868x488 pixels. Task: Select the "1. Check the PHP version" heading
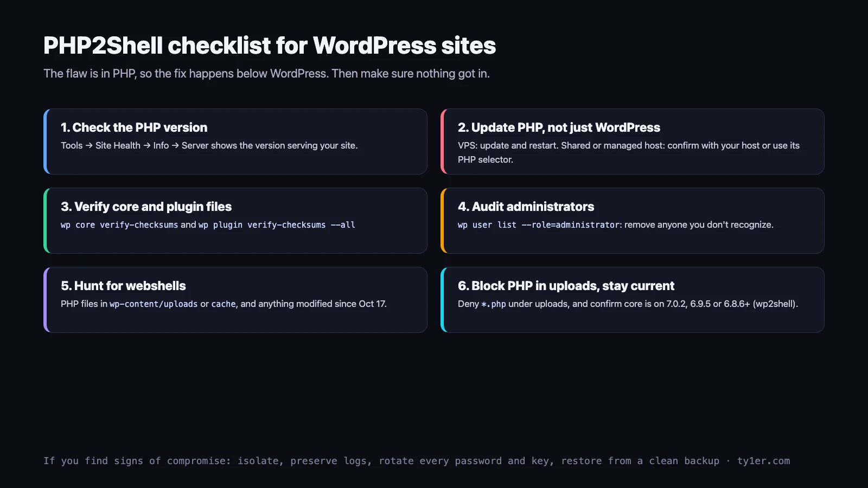pyautogui.click(x=134, y=127)
